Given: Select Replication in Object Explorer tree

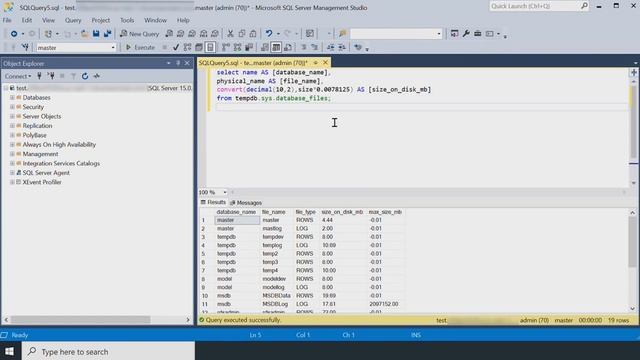Looking at the screenshot, I should tap(37, 126).
